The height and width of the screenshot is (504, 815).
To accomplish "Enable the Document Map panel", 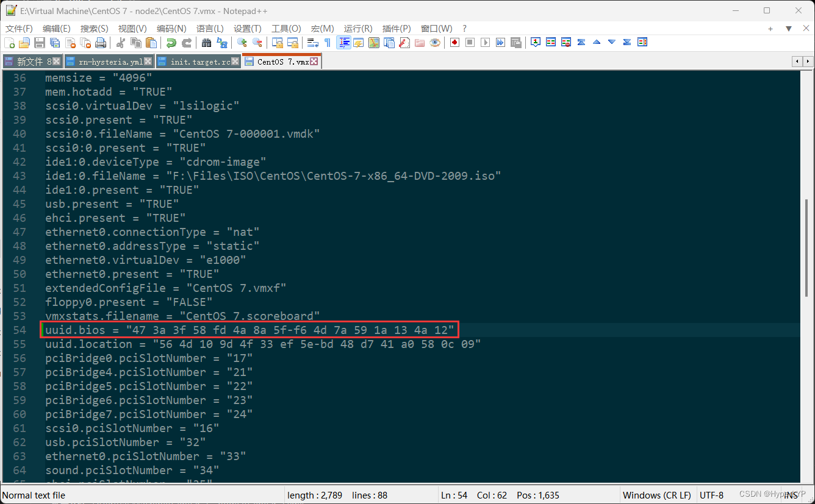I will (374, 42).
